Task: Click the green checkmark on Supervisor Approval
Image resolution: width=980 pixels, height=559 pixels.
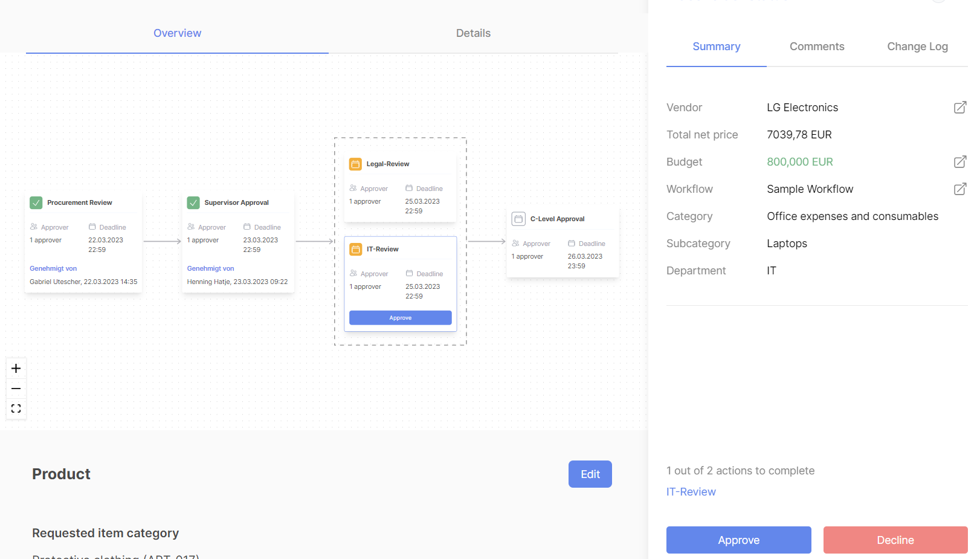Action: coord(193,202)
